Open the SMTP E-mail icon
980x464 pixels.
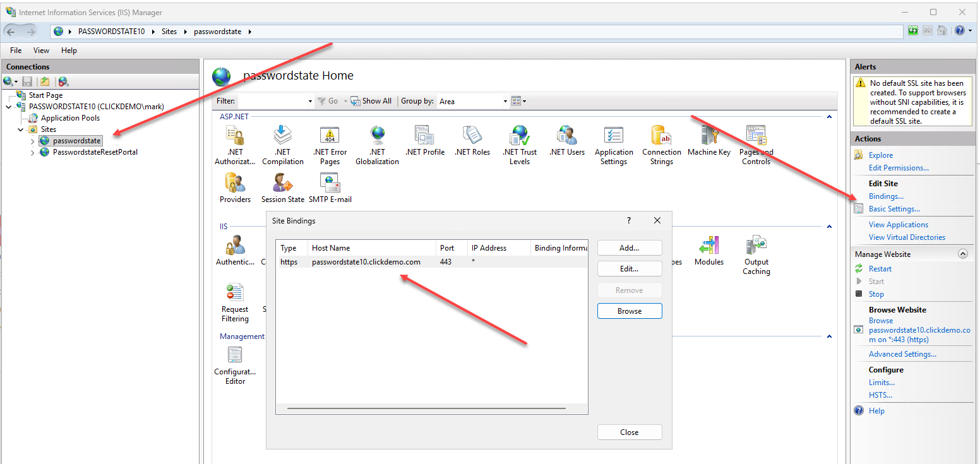[330, 182]
